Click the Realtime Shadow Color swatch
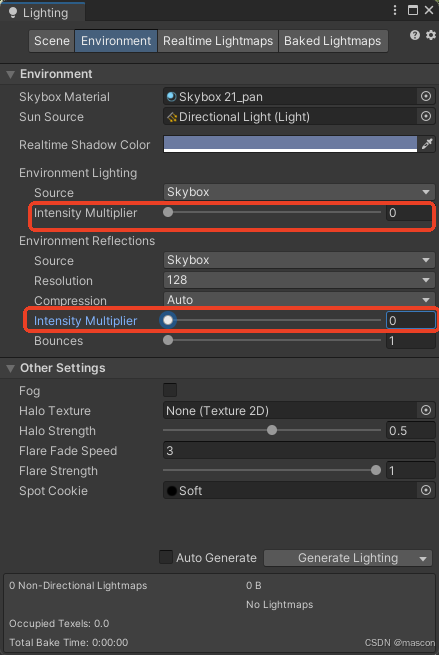This screenshot has height=655, width=439. coord(290,144)
